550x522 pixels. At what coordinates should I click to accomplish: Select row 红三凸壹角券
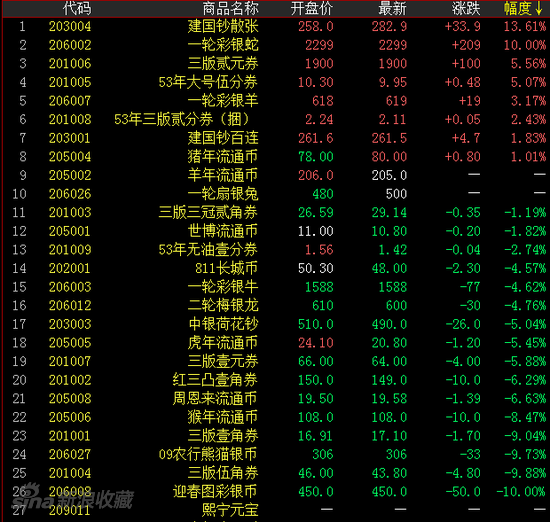(x=276, y=380)
